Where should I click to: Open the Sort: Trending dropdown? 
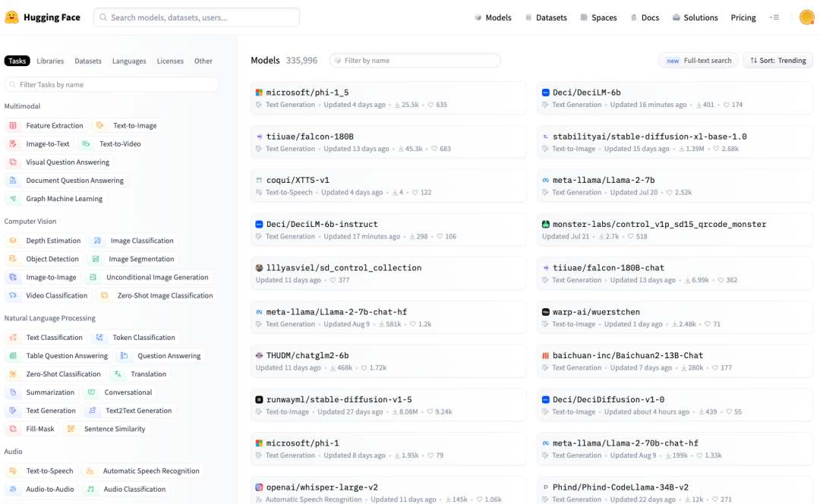coord(777,61)
